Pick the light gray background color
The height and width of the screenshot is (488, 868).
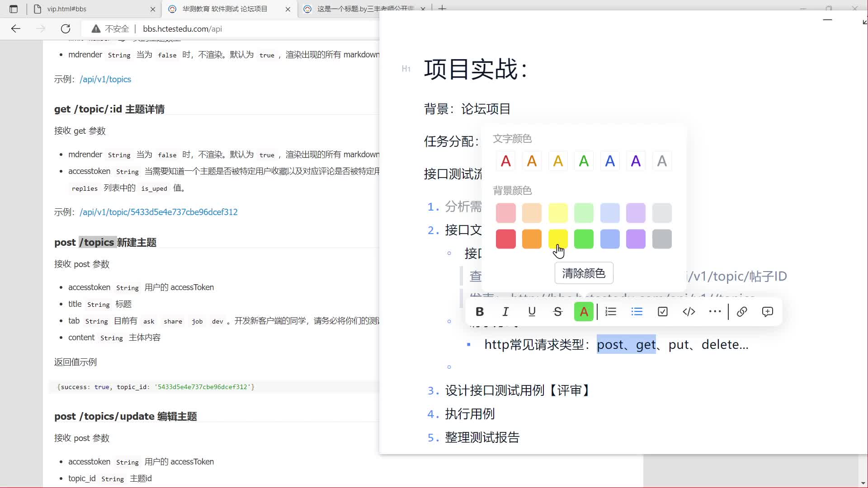coord(662,213)
